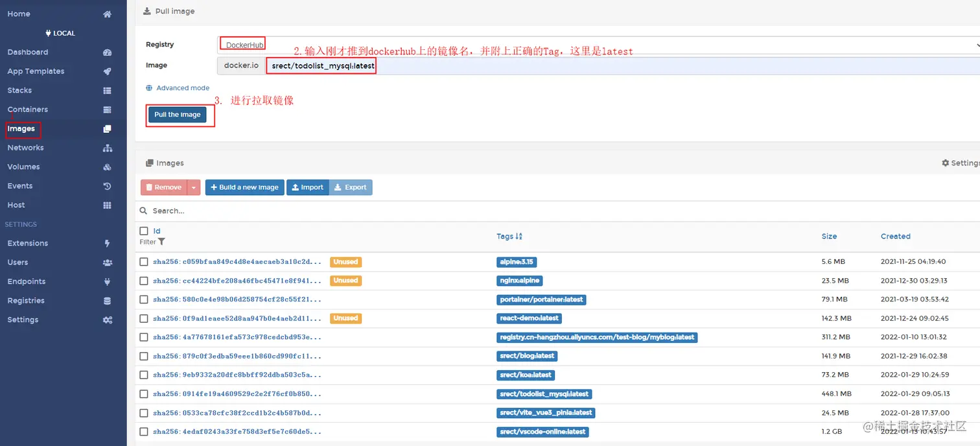The width and height of the screenshot is (980, 446).
Task: Click the Registries database icon
Action: tap(108, 301)
